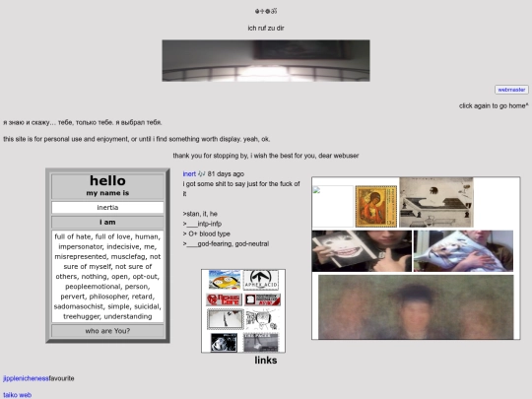Click the 'hello my name is' heading

107,185
